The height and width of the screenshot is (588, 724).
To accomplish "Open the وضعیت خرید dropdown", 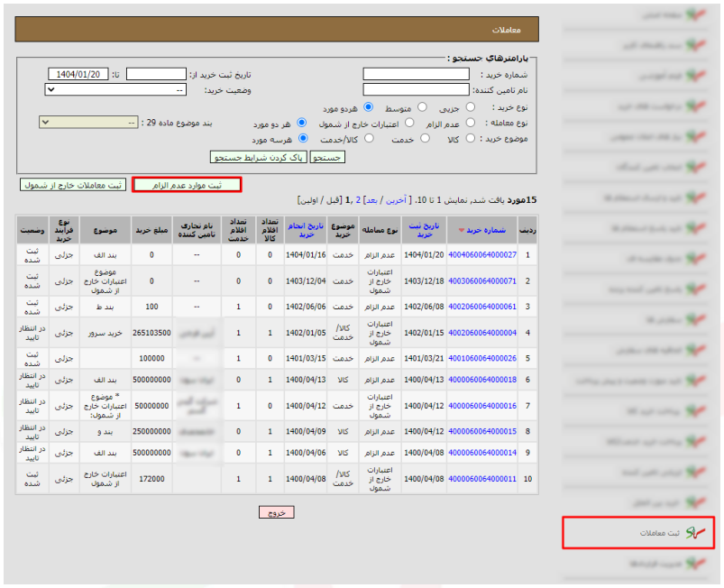I will [x=115, y=89].
